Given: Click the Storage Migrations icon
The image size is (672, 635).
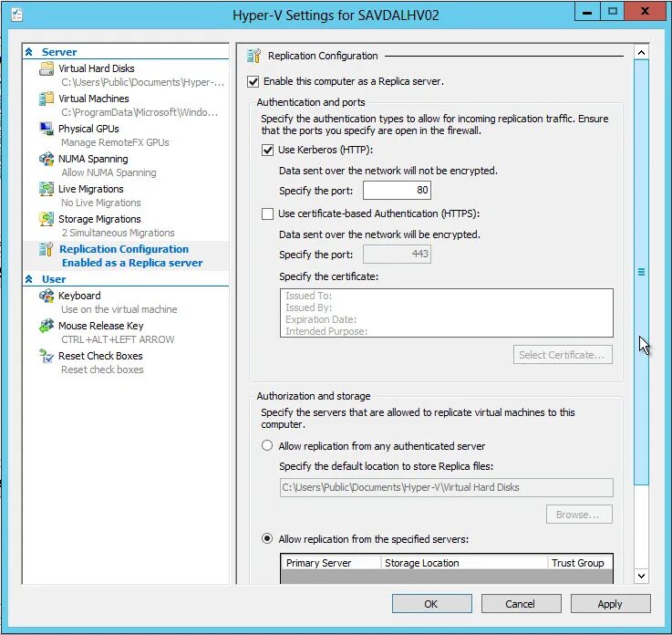Looking at the screenshot, I should [x=47, y=219].
